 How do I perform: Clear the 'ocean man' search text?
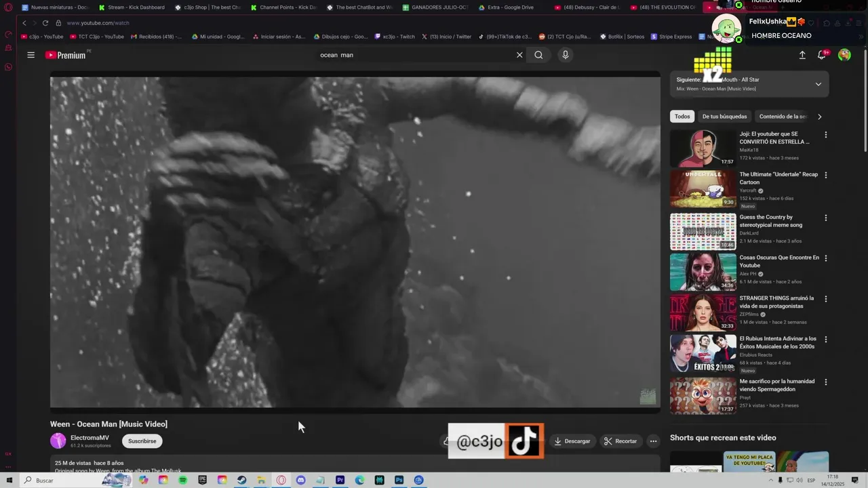519,55
